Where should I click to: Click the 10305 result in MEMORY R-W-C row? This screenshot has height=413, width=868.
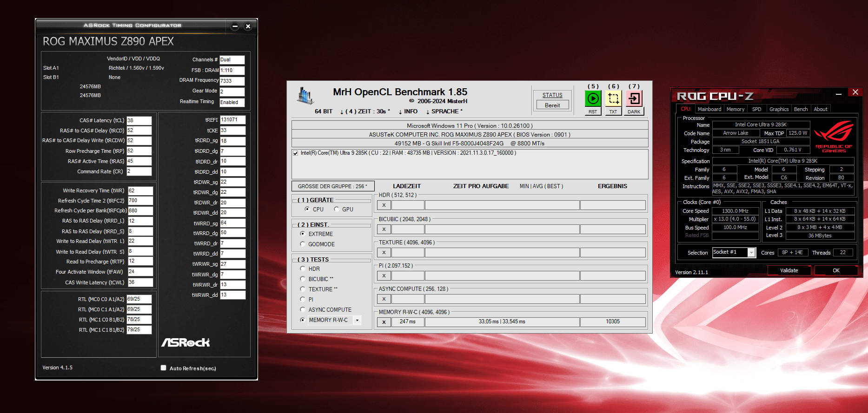coord(613,322)
